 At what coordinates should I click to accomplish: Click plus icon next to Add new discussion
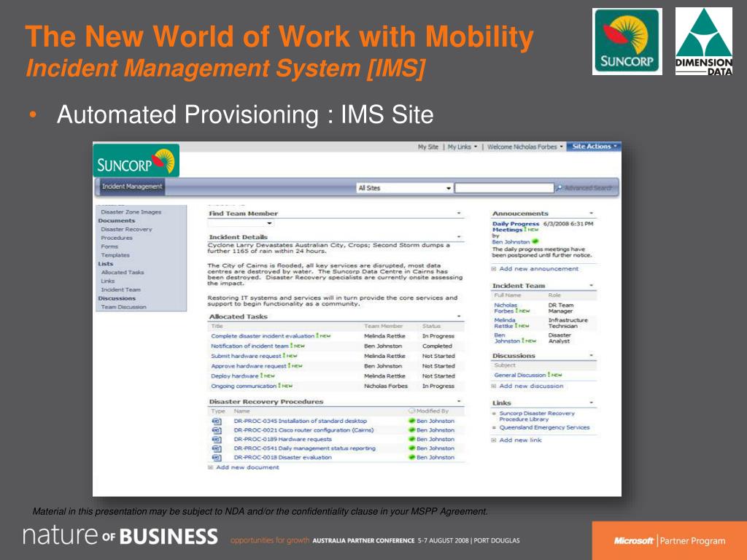pos(494,386)
